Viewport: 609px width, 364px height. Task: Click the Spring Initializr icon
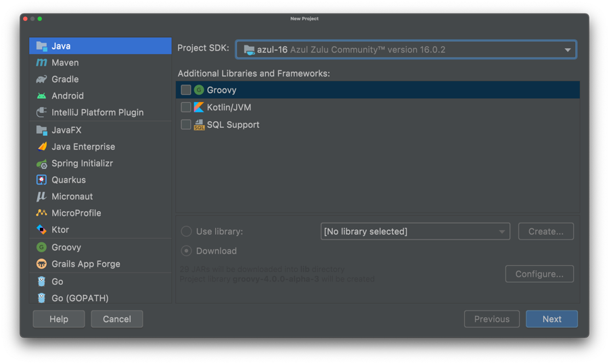41,164
